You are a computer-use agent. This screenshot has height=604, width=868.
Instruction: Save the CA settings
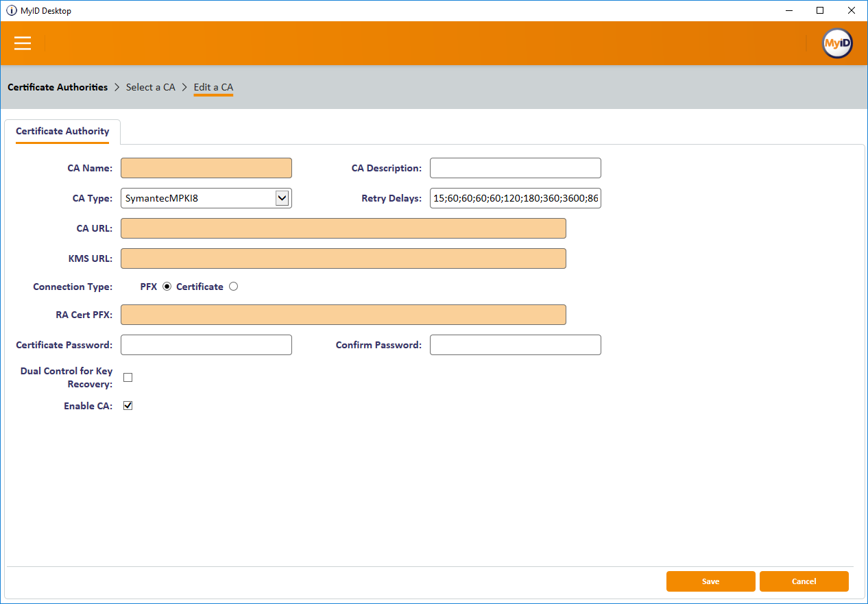point(711,581)
